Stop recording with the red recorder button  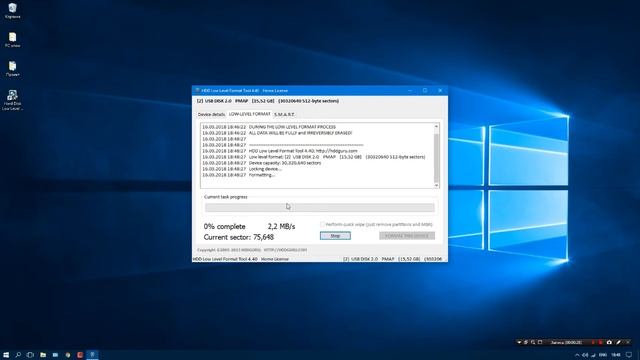click(600, 342)
